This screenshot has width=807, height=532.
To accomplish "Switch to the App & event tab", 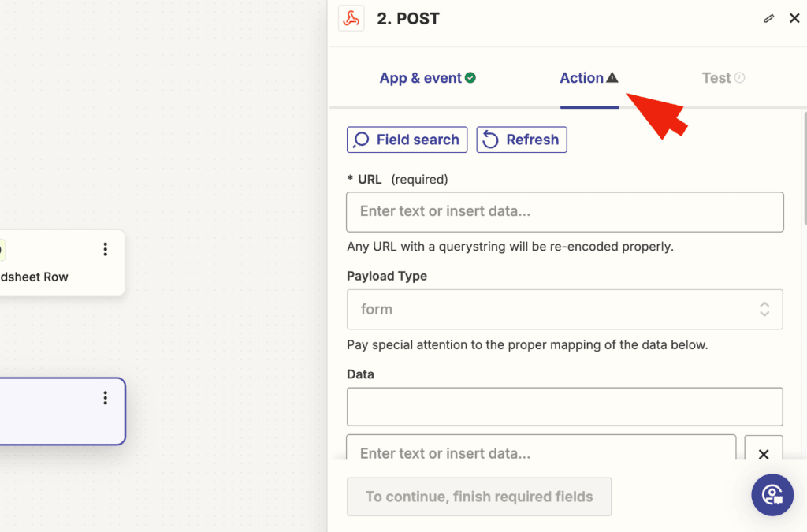I will [x=420, y=78].
